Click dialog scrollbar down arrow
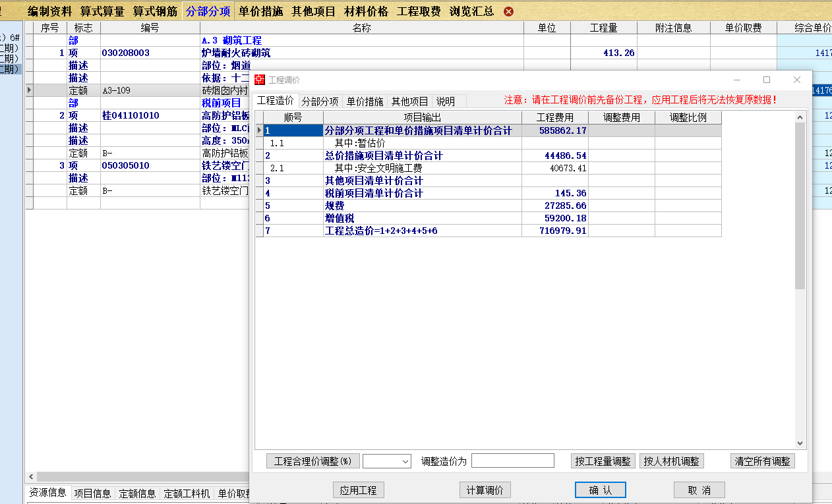Viewport: 832px width, 504px height. (x=800, y=444)
